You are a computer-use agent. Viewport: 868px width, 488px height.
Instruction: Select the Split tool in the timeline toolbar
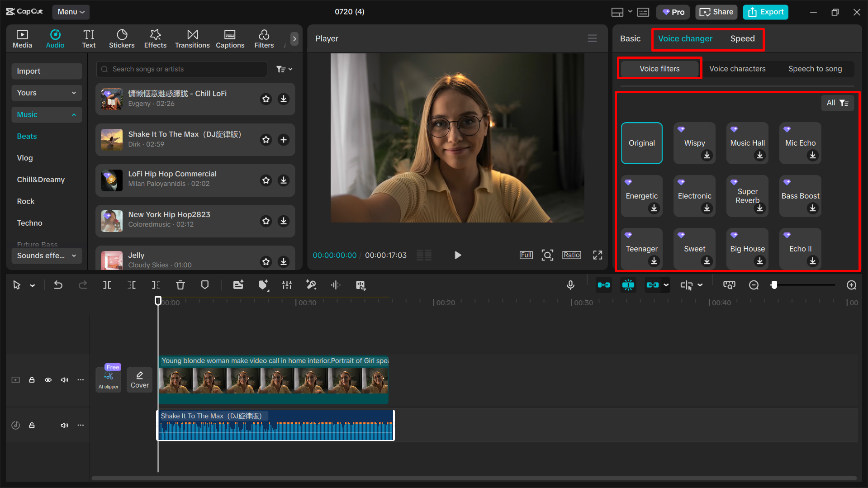tap(107, 285)
